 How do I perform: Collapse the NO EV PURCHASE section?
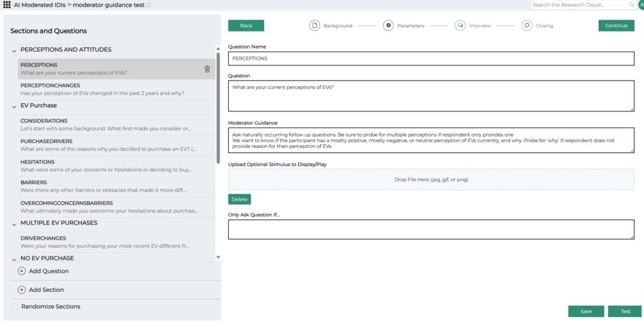(x=14, y=260)
